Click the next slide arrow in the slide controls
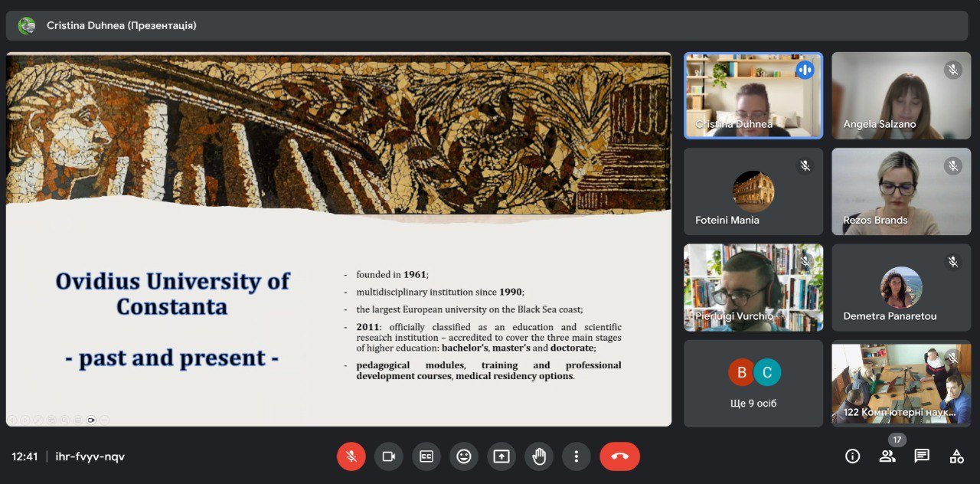The height and width of the screenshot is (484, 980). [24, 420]
